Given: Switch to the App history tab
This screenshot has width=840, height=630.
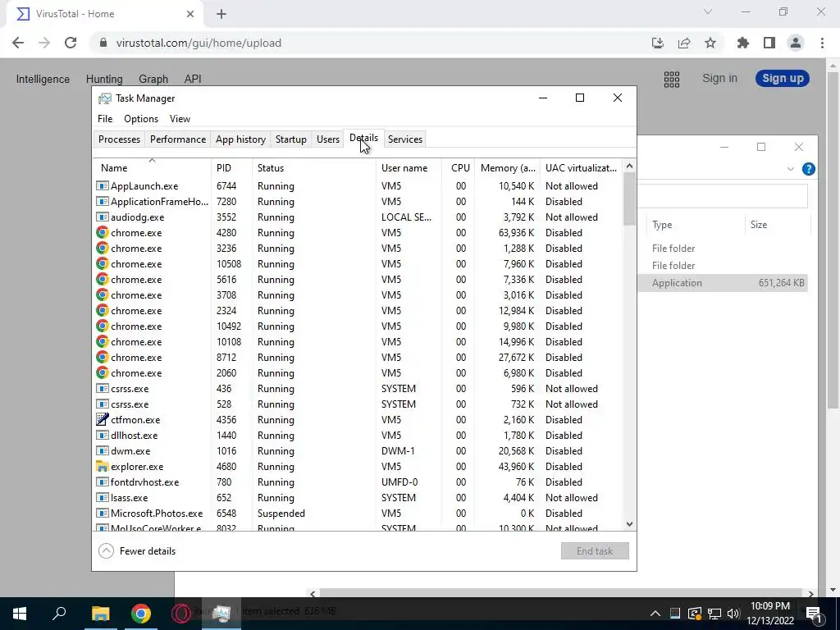Looking at the screenshot, I should click(240, 139).
